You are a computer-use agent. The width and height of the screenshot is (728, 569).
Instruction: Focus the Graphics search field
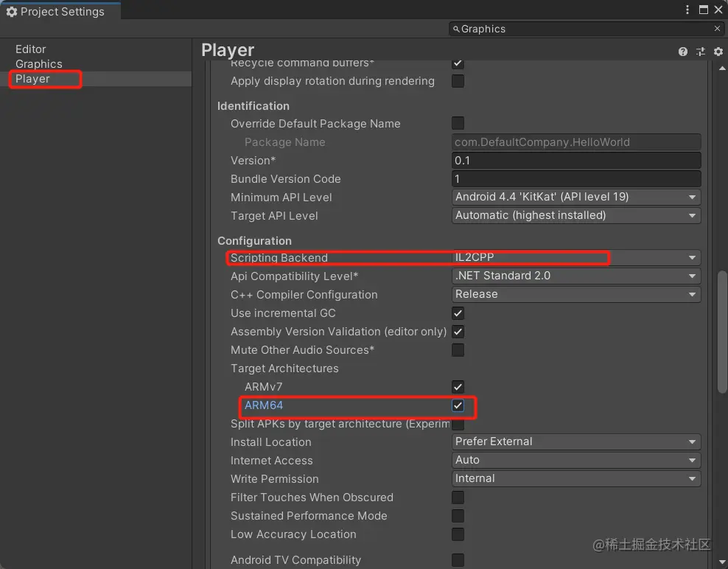click(x=586, y=29)
